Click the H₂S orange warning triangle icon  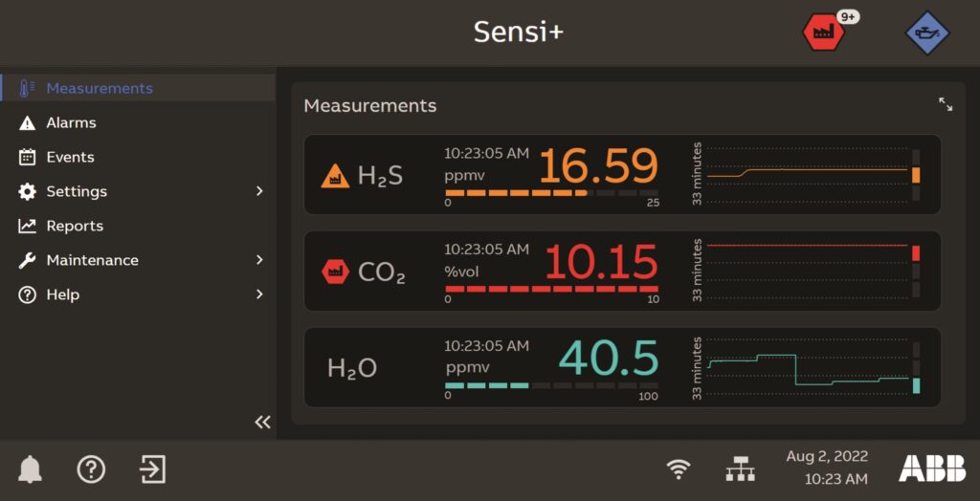point(335,176)
